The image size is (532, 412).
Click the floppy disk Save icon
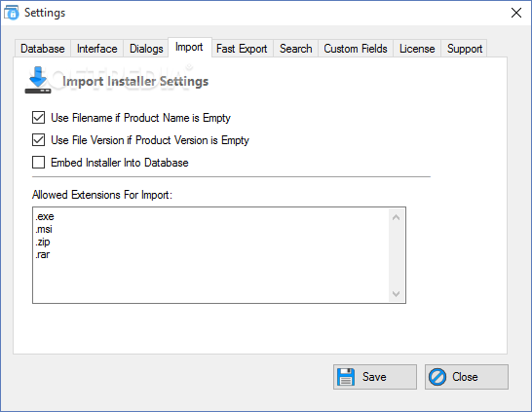pyautogui.click(x=346, y=377)
